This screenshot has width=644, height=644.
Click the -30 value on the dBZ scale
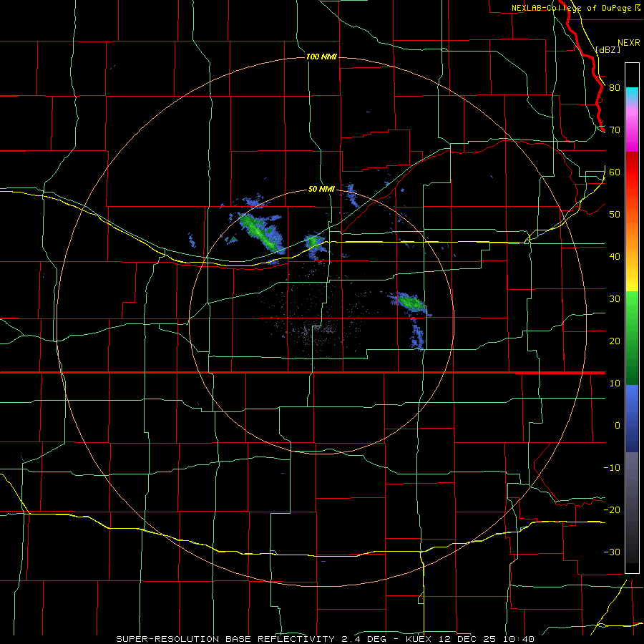pyautogui.click(x=612, y=552)
